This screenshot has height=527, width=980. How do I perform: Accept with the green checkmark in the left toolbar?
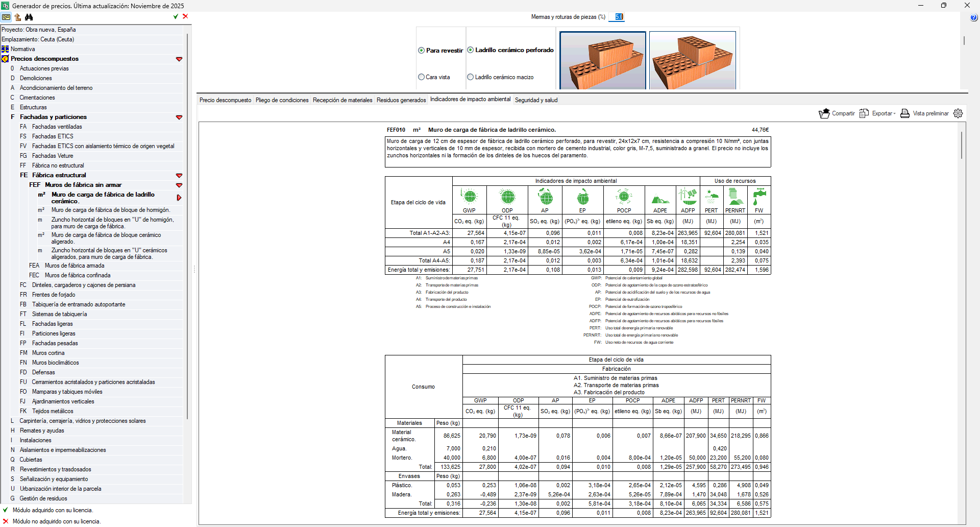(176, 16)
